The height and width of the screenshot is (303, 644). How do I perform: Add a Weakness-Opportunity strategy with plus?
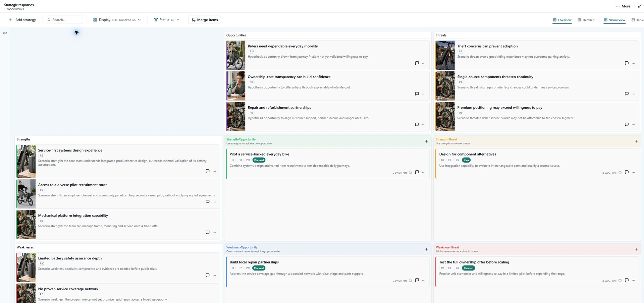426,249
